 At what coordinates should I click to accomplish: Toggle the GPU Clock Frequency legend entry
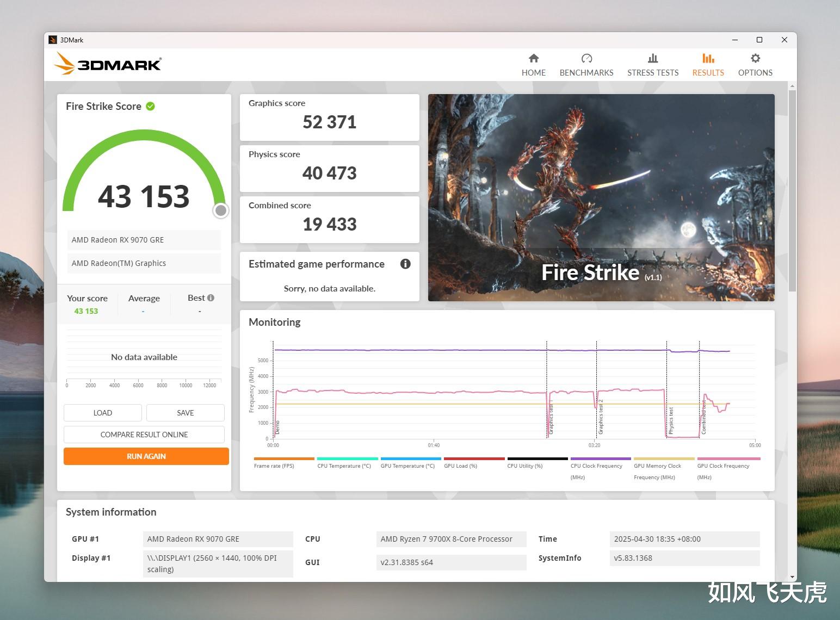click(728, 469)
